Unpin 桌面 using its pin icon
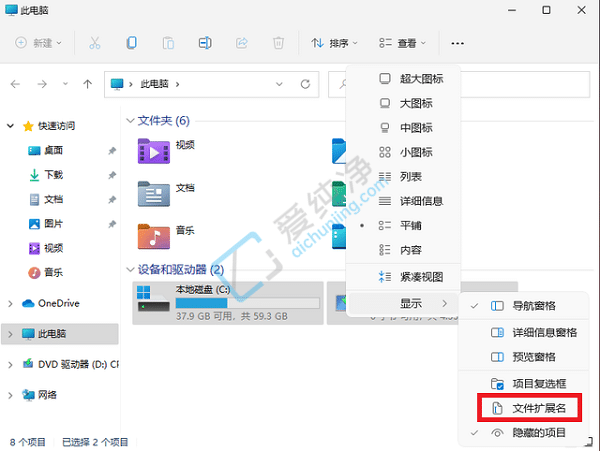 pos(112,151)
